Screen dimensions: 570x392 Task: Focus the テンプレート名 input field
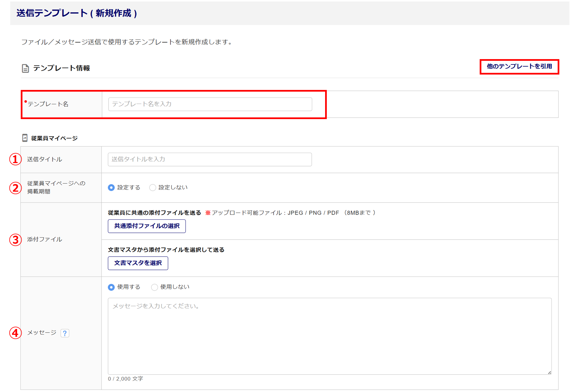[x=210, y=104]
